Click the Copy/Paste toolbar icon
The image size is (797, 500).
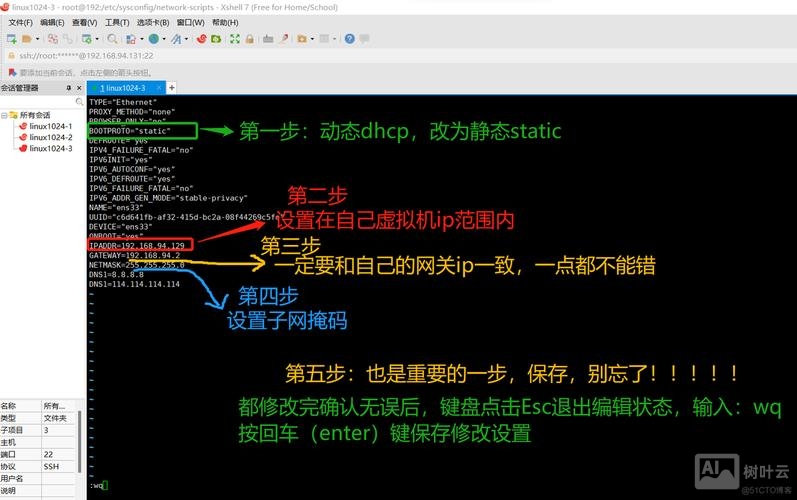[131, 39]
